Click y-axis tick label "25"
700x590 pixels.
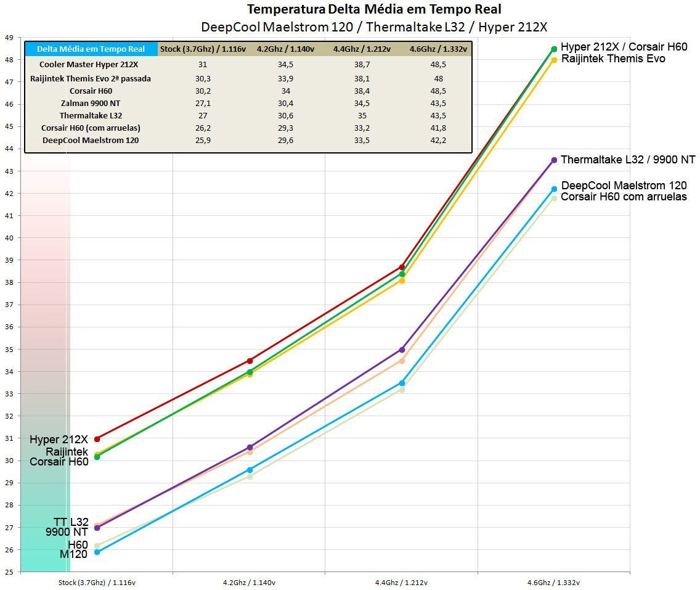point(9,572)
